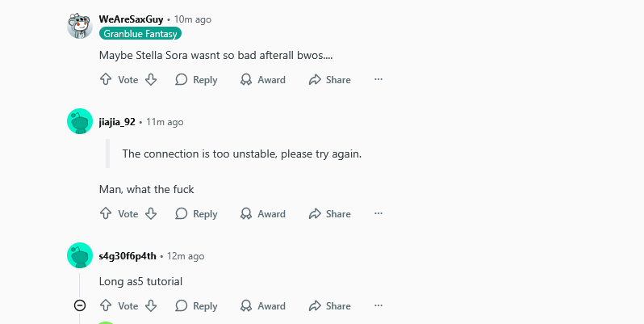The height and width of the screenshot is (324, 644).
Task: Open WeAreSaxGuy's avatar profile picture
Action: 80,26
